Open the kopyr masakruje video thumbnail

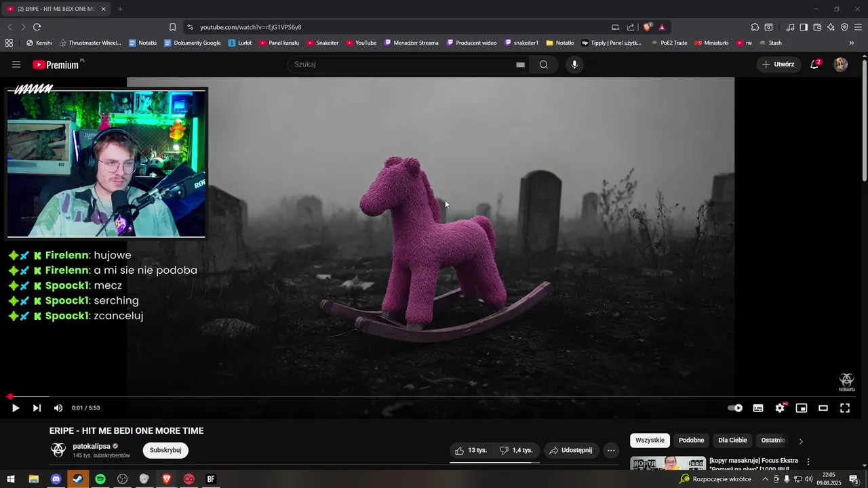click(x=668, y=464)
